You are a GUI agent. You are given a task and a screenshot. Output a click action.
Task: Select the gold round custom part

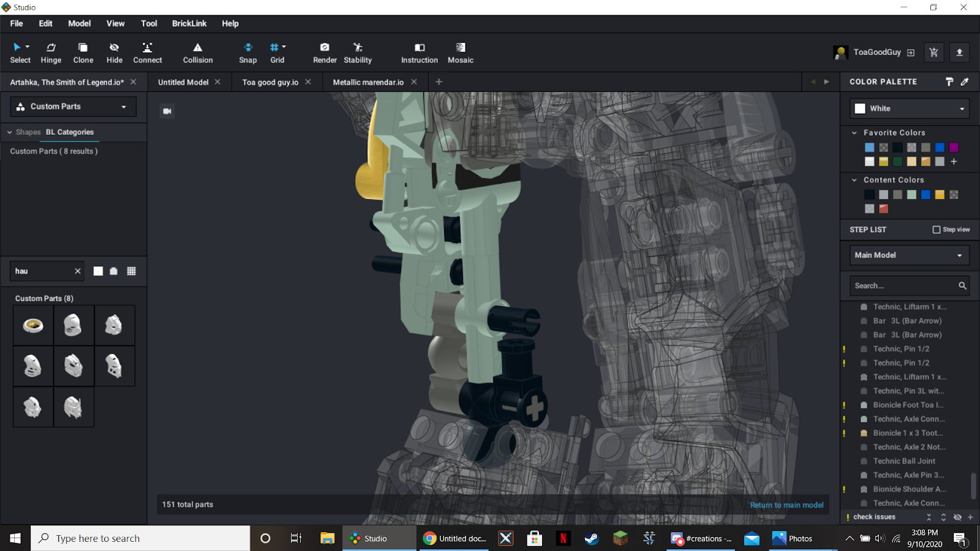point(33,325)
